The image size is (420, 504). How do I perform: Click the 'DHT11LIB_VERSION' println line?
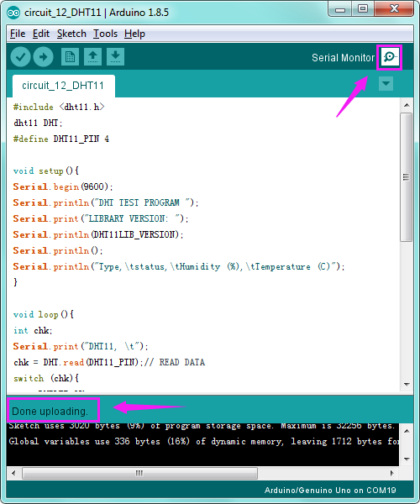[98, 234]
